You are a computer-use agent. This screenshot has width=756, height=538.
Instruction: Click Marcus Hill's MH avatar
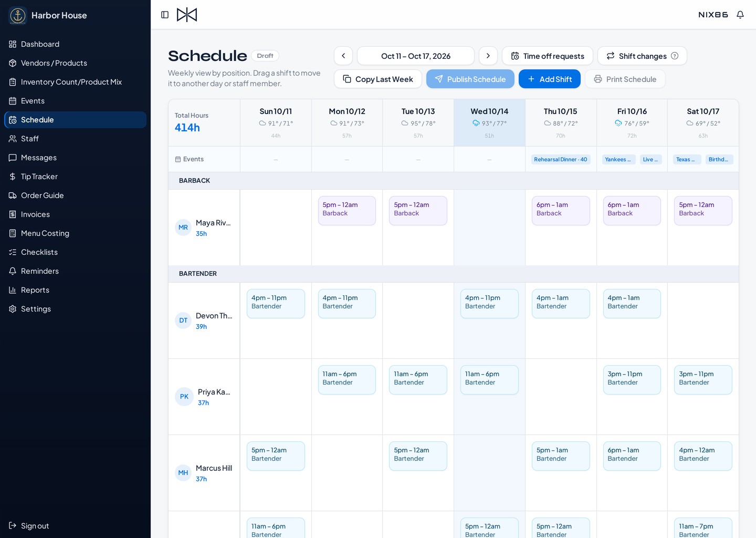pos(183,473)
